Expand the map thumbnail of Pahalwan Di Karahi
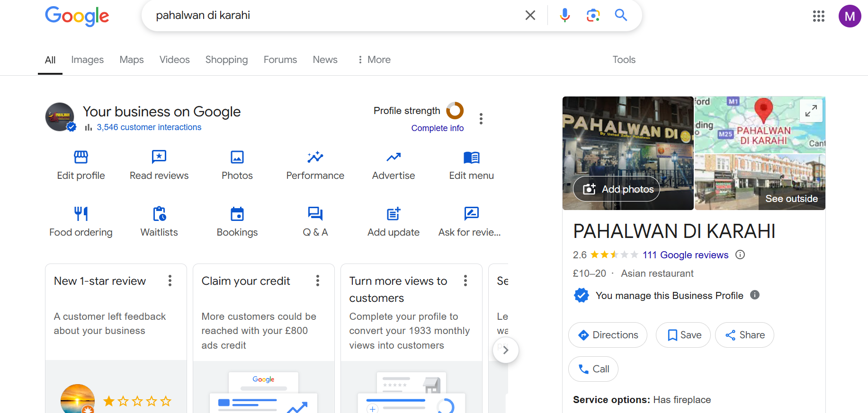868x413 pixels. pos(811,111)
